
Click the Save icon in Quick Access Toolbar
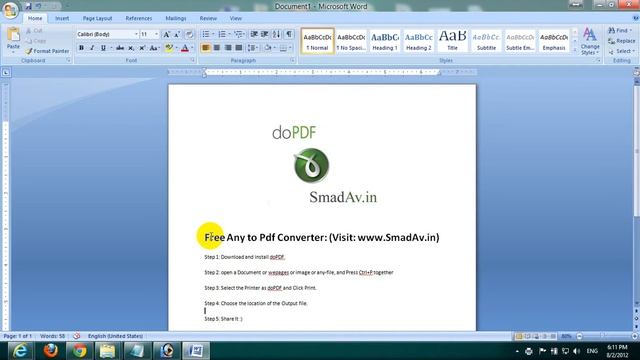pyautogui.click(x=28, y=6)
